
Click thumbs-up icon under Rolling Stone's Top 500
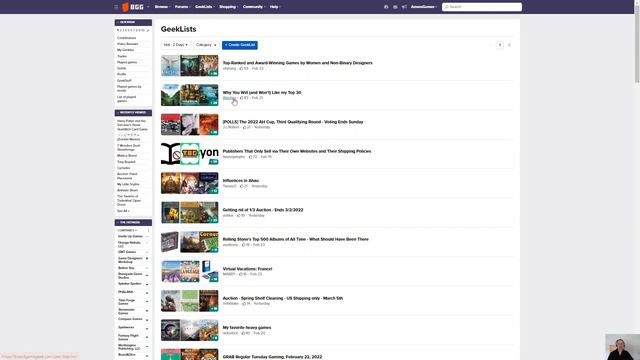[243, 245]
